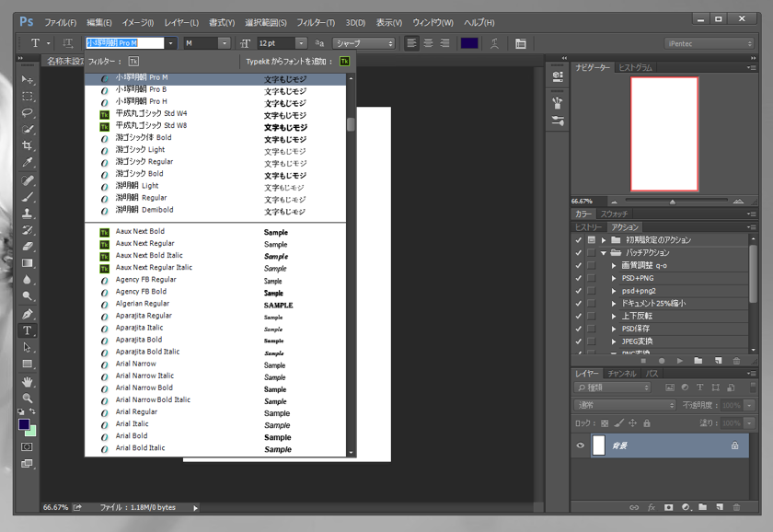773x532 pixels.
Task: Select the Healing Brush tool
Action: (x=27, y=180)
